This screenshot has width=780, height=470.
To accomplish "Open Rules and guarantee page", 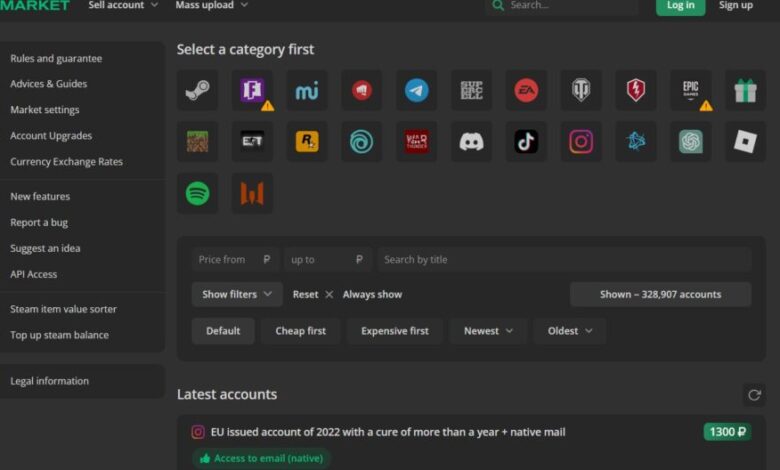I will coord(56,59).
